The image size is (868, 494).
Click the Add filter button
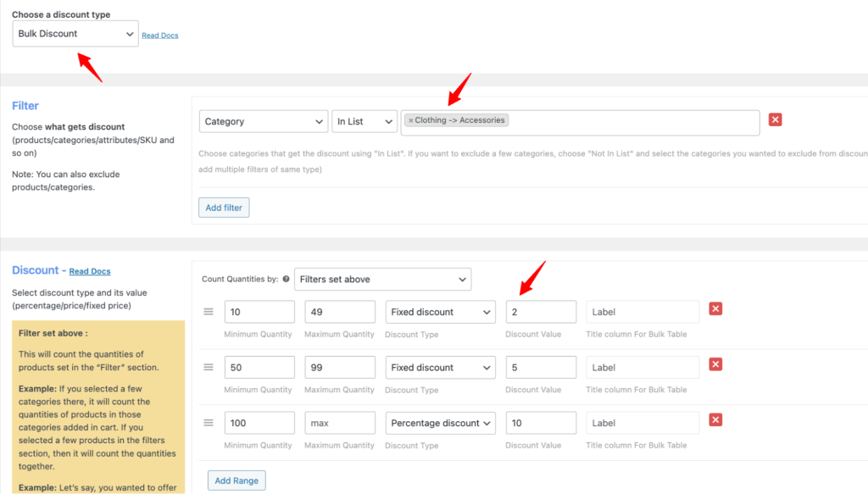223,207
